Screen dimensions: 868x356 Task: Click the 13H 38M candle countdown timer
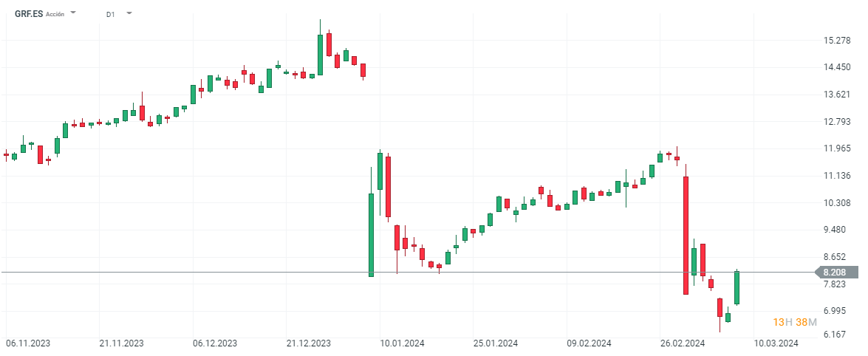click(795, 322)
